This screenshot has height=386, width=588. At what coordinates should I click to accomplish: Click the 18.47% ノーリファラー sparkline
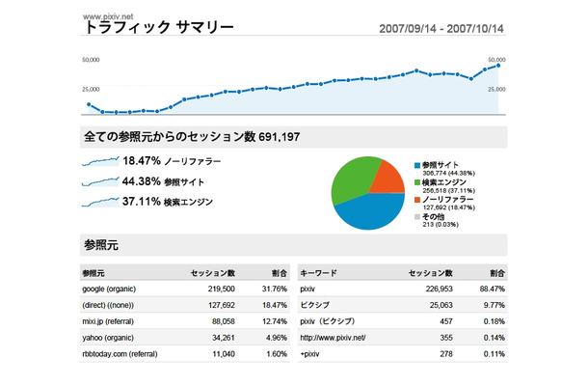pos(100,161)
